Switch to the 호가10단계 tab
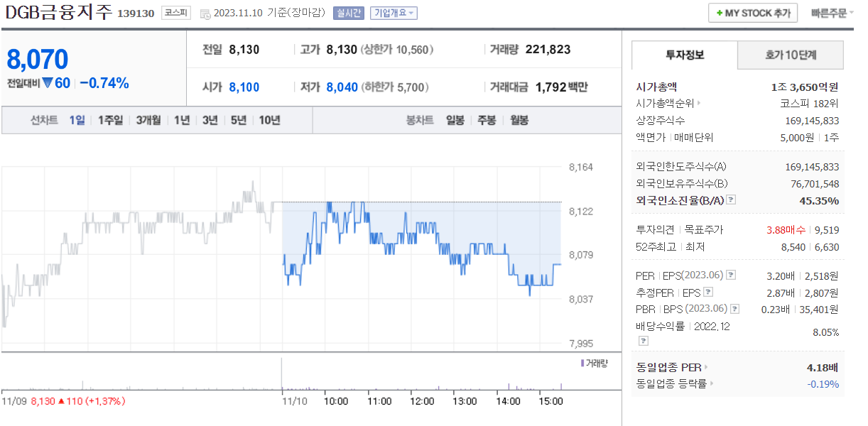 coord(791,55)
